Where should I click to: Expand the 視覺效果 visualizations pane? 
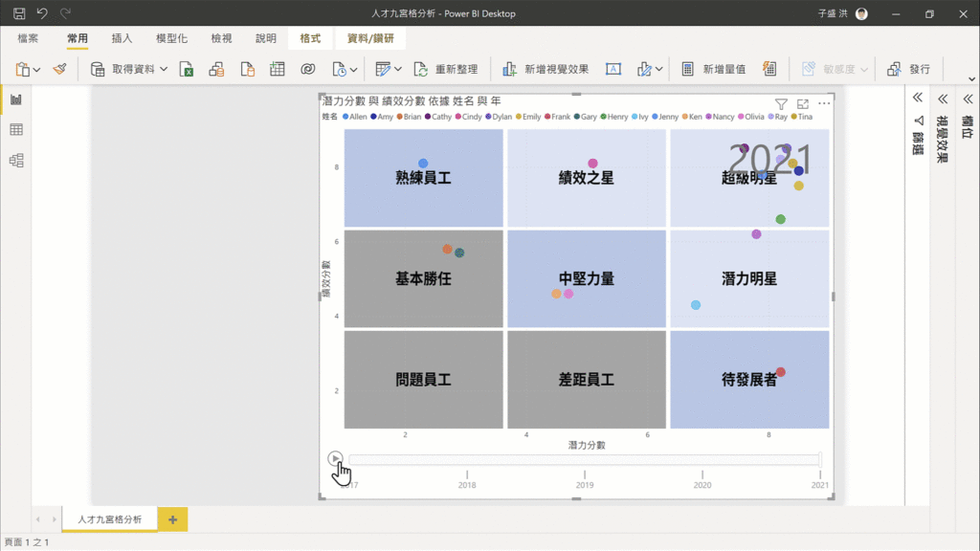(x=943, y=99)
